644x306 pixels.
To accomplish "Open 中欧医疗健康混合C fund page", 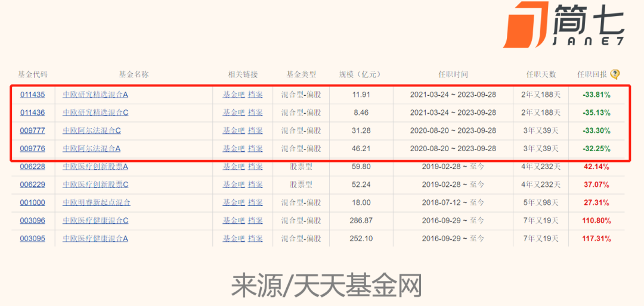I will pos(95,221).
